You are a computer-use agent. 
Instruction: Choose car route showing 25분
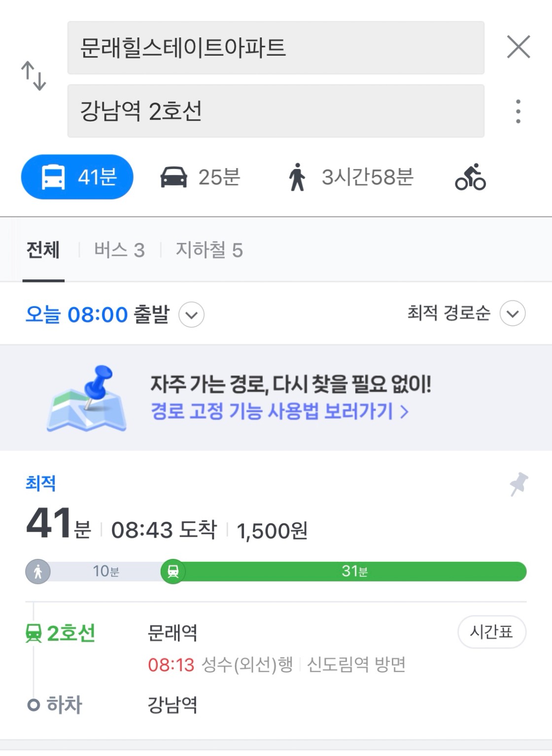point(200,177)
